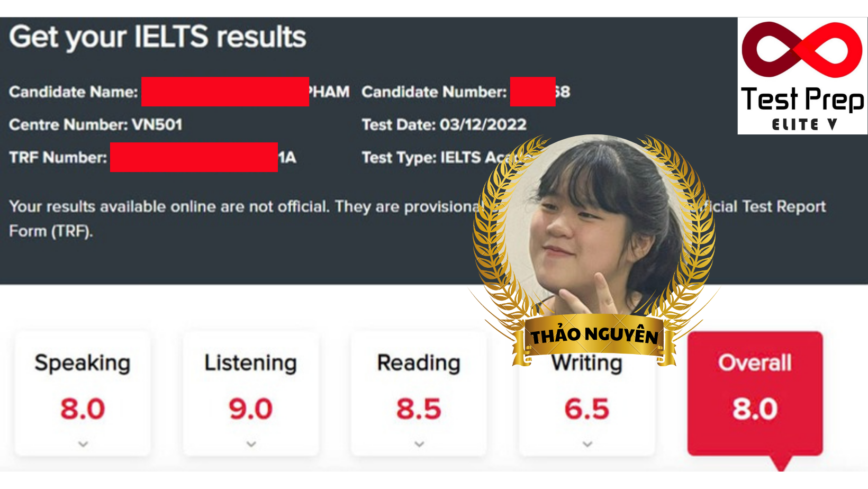Open the Writing 6.5 card

pos(587,402)
